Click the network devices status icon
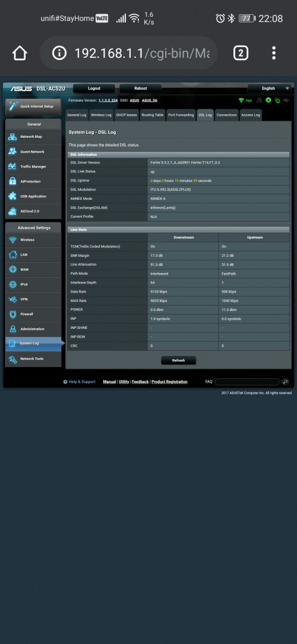 [x=277, y=100]
